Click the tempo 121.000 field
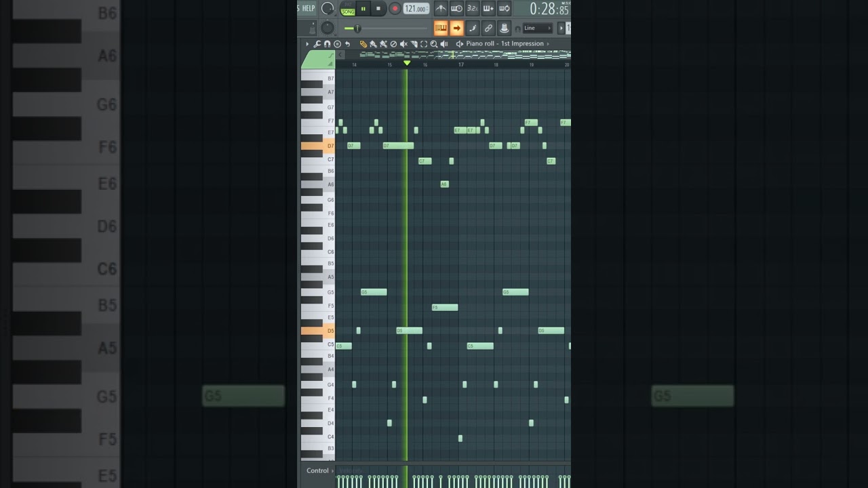The width and height of the screenshot is (868, 488). (x=416, y=9)
